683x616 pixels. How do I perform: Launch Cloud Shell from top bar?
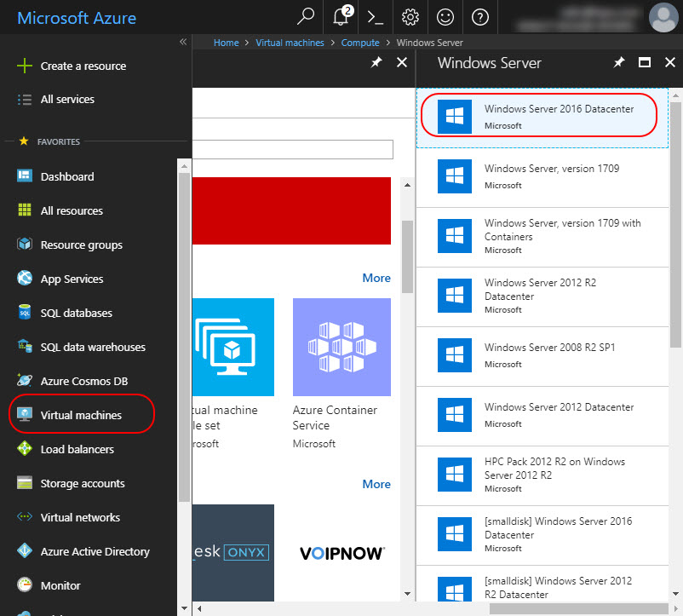376,17
